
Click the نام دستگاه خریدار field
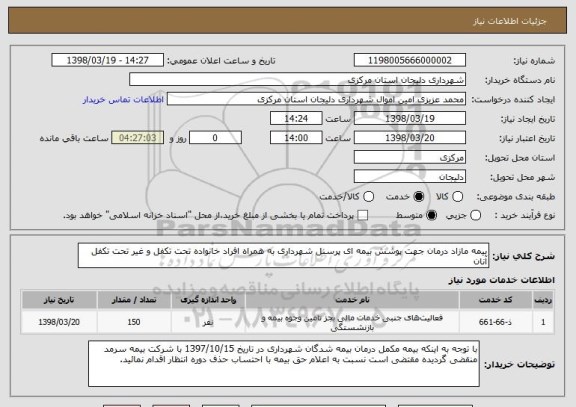tap(298, 80)
